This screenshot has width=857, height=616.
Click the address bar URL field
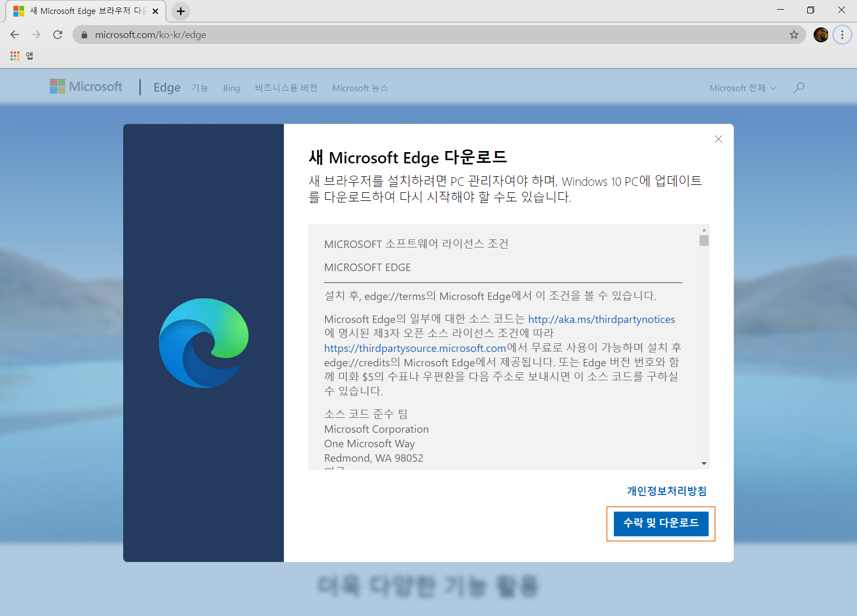coord(439,35)
